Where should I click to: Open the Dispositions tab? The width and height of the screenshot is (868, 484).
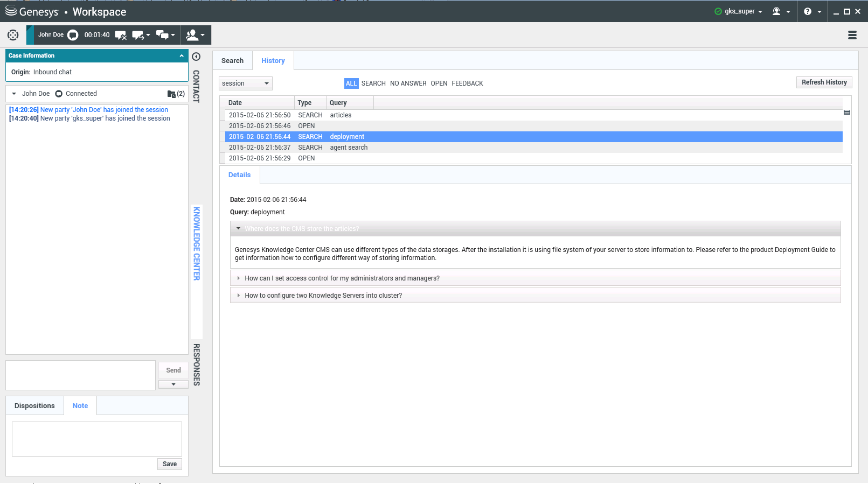34,406
